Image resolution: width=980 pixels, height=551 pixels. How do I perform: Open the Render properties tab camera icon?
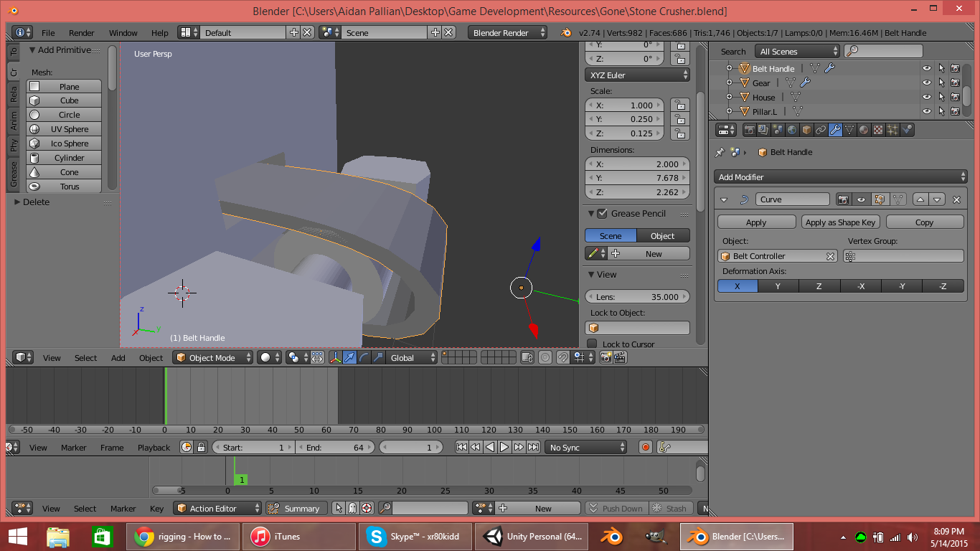[749, 130]
